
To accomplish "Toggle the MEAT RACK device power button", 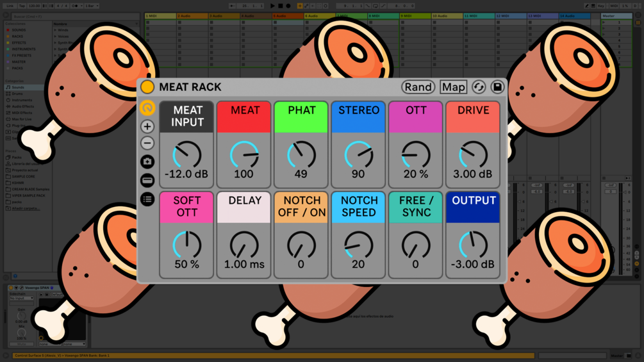I will coord(147,87).
